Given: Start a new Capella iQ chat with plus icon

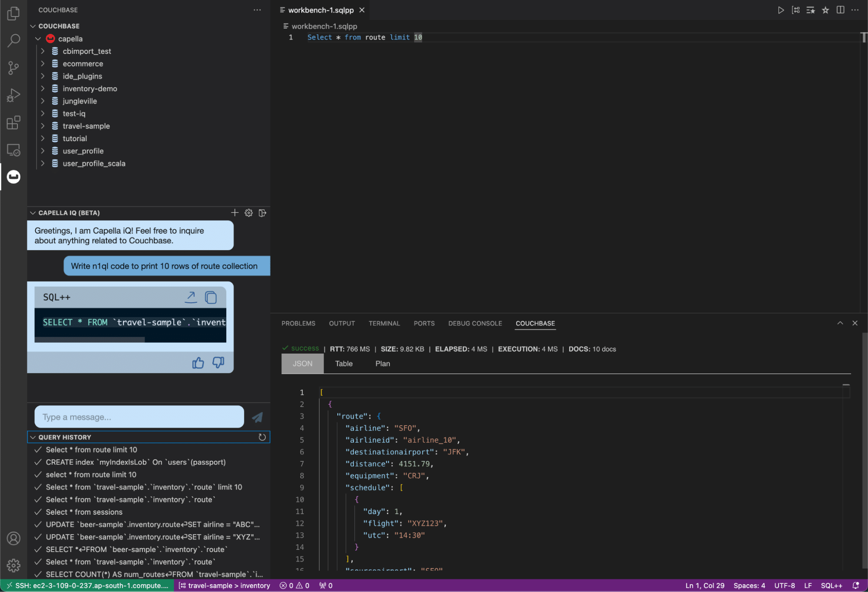Looking at the screenshot, I should pyautogui.click(x=234, y=213).
